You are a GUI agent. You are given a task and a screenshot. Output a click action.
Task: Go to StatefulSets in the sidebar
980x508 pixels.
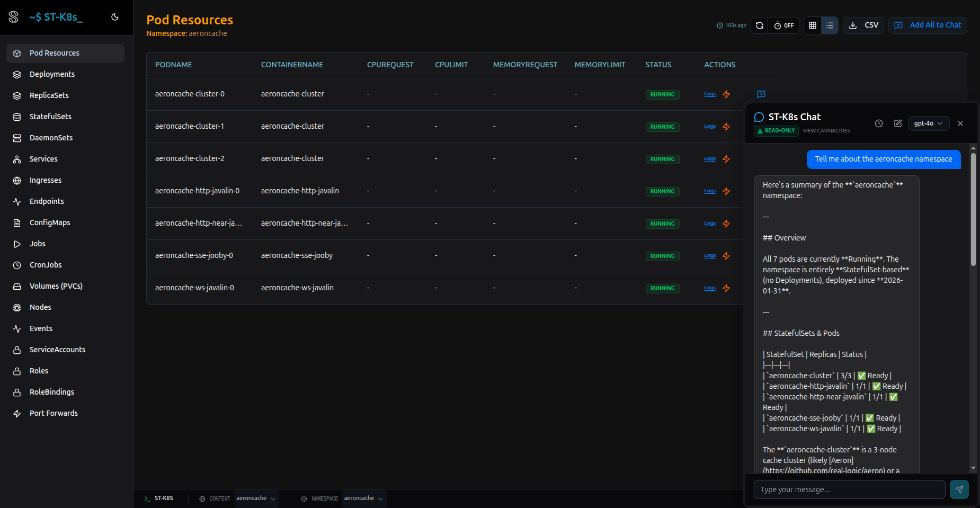pos(66,117)
